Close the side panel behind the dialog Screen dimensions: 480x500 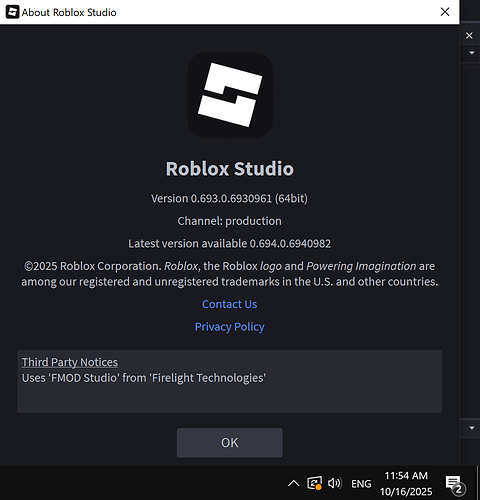coord(469,35)
